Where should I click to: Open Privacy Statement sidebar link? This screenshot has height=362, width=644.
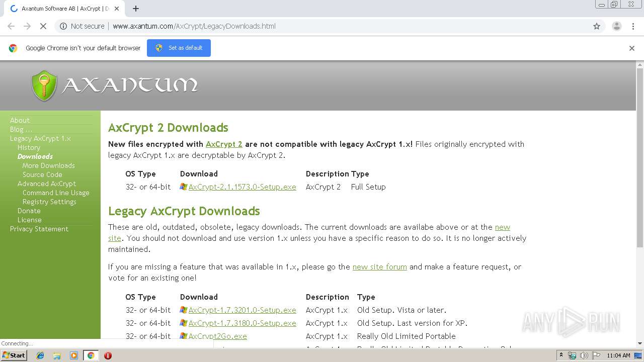[39, 229]
